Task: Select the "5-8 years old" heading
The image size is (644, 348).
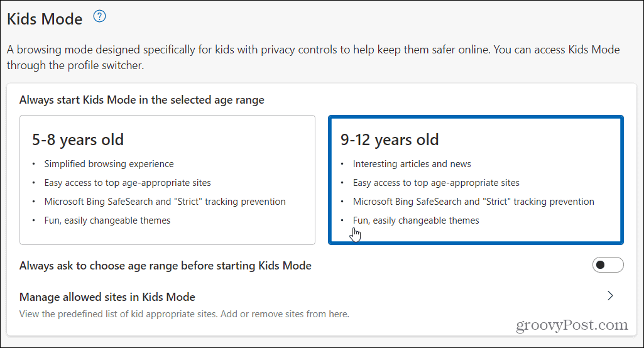Action: (78, 139)
